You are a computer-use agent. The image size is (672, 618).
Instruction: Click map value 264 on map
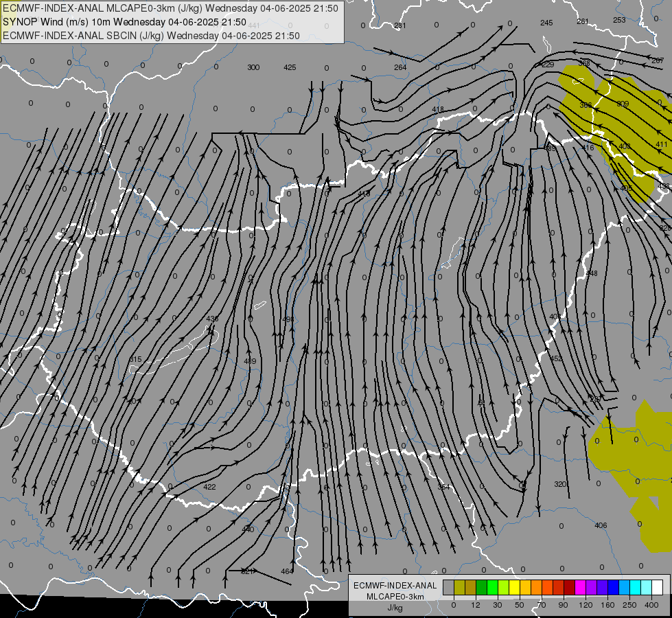pos(400,67)
